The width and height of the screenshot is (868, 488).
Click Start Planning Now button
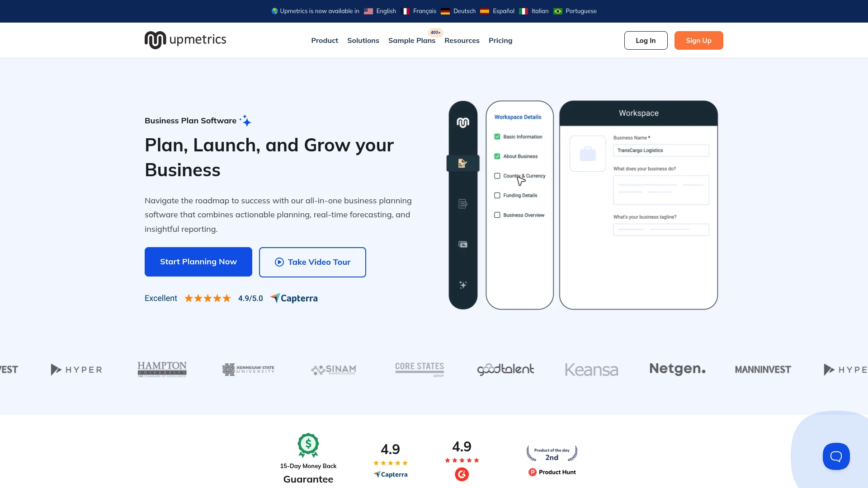(x=198, y=262)
